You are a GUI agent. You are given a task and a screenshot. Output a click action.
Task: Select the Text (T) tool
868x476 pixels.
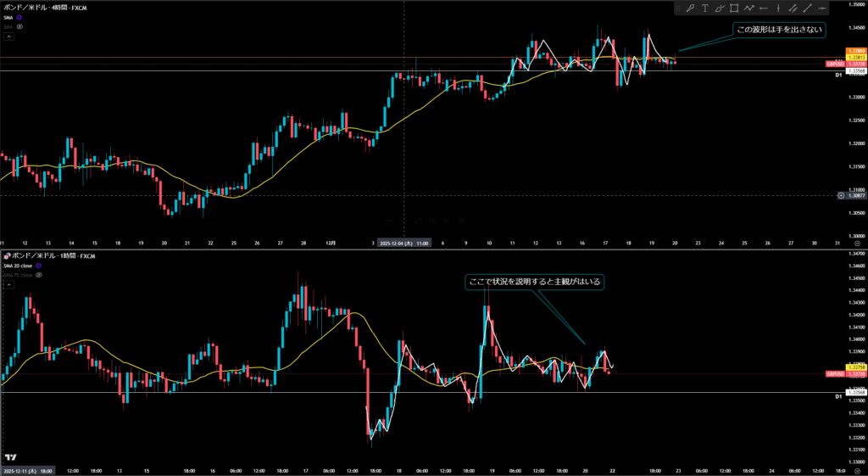(705, 8)
